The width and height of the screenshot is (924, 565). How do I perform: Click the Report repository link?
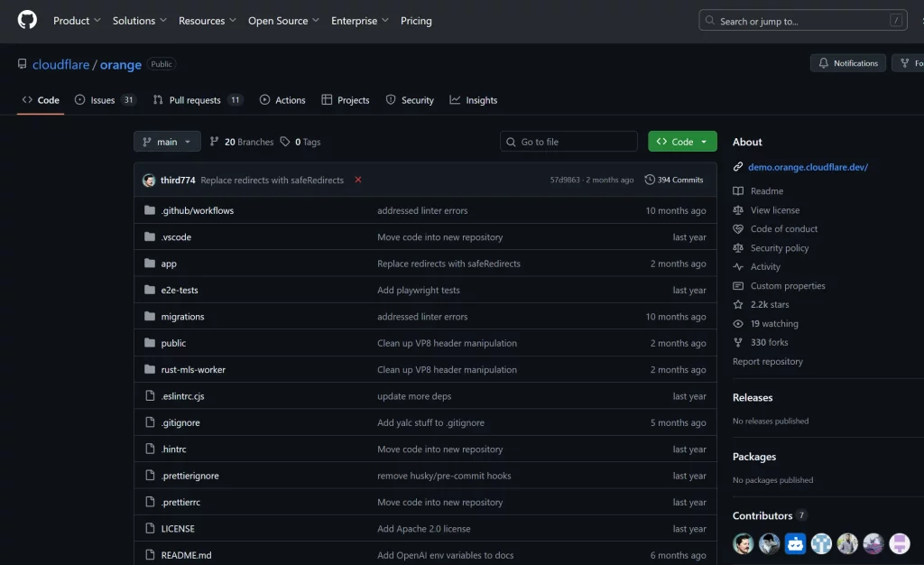coord(767,361)
